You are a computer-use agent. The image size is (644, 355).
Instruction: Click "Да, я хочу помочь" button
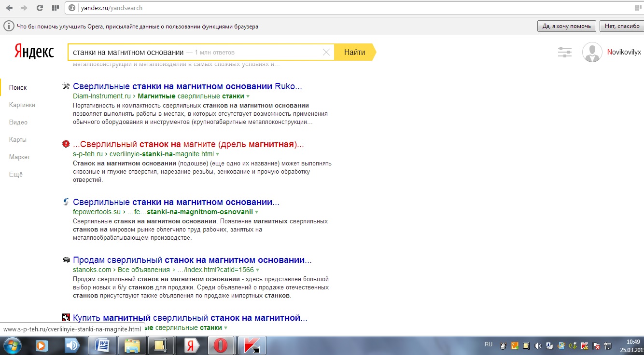[x=567, y=26]
